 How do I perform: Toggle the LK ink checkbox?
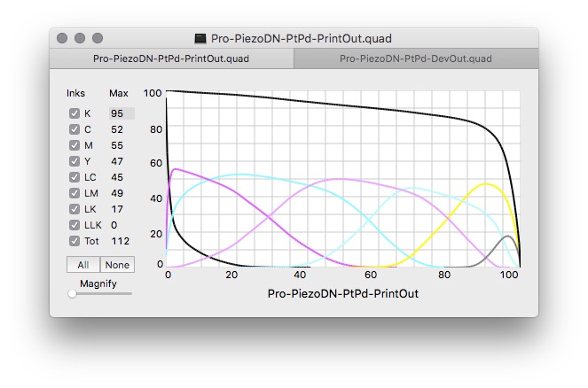[x=74, y=209]
